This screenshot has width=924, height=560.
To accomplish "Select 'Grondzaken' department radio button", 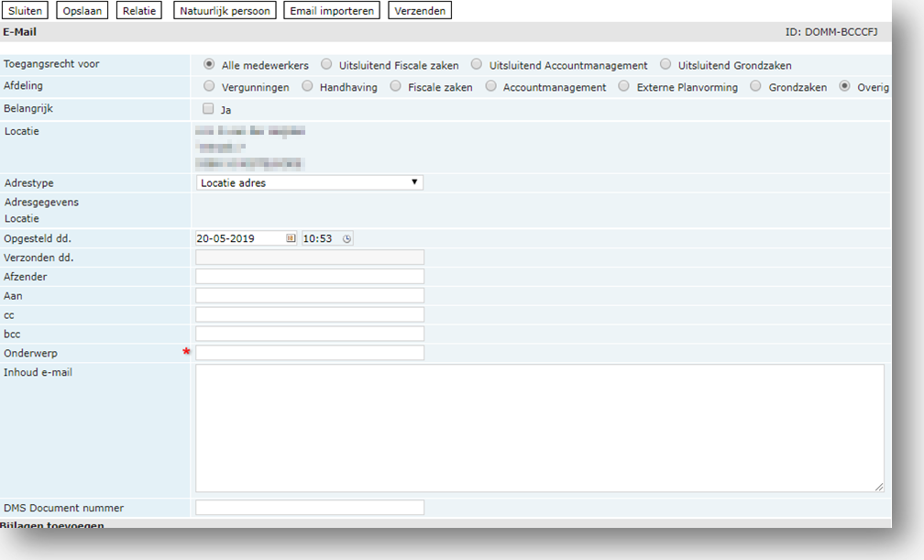I will click(x=756, y=87).
